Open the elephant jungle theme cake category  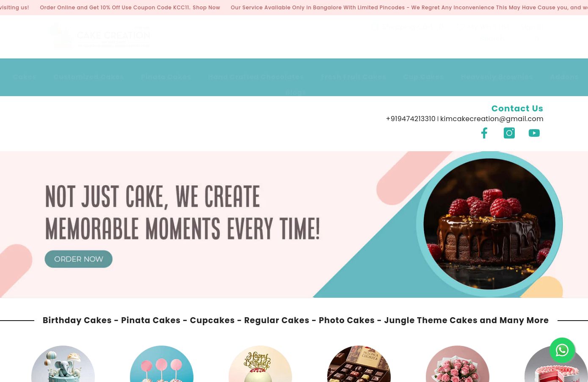tap(63, 364)
